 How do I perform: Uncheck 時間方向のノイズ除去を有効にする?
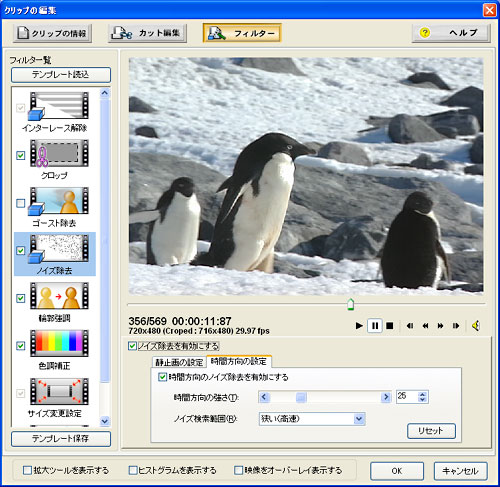[x=162, y=377]
